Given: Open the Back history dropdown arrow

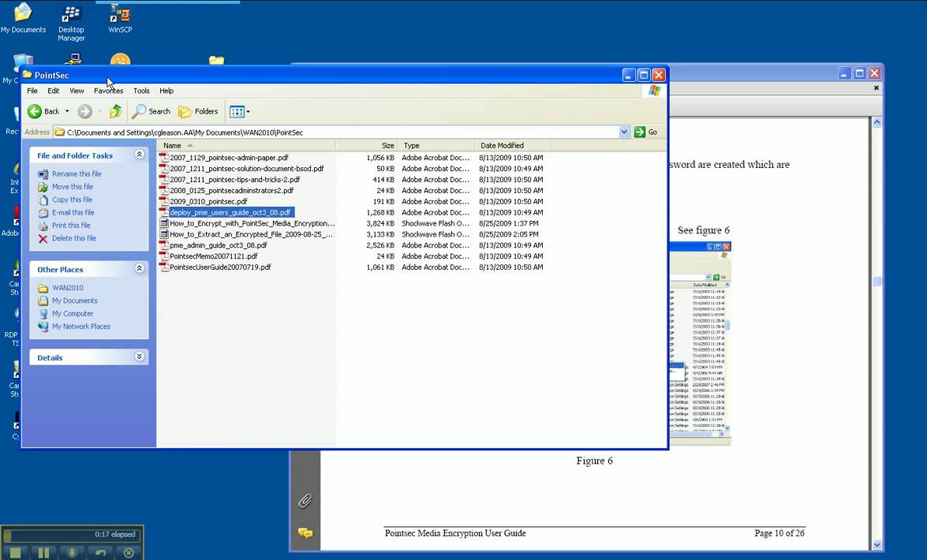Looking at the screenshot, I should [68, 111].
